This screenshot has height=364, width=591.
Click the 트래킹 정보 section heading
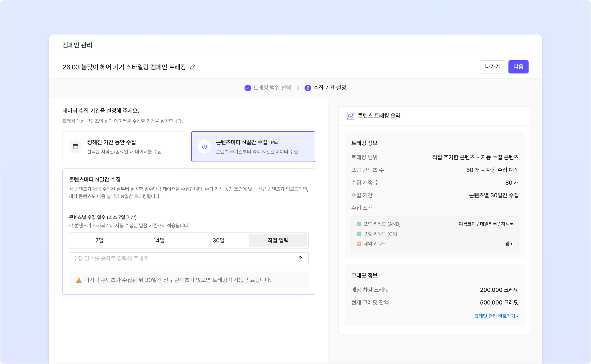point(364,143)
